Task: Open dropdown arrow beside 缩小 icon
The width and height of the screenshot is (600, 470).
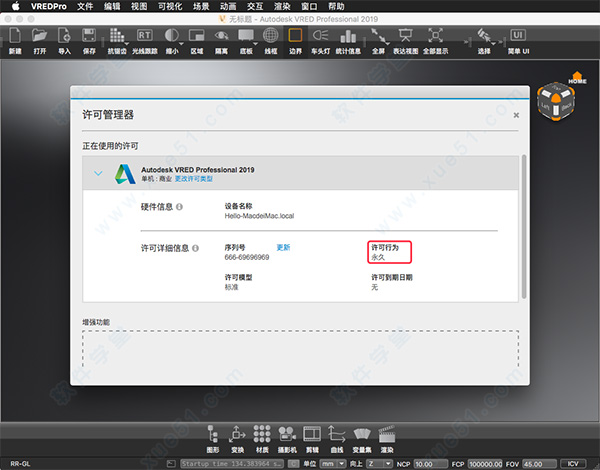Action: tap(181, 44)
